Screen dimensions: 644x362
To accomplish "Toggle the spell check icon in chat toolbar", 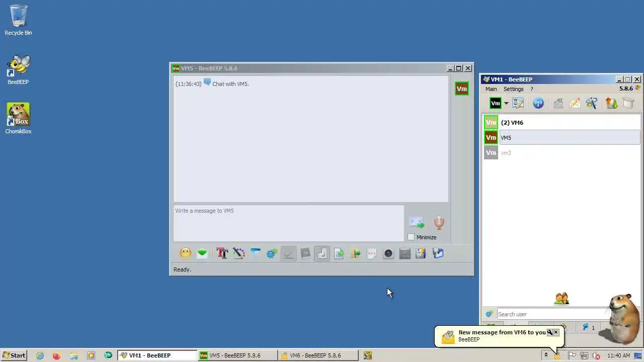I will coord(288,253).
